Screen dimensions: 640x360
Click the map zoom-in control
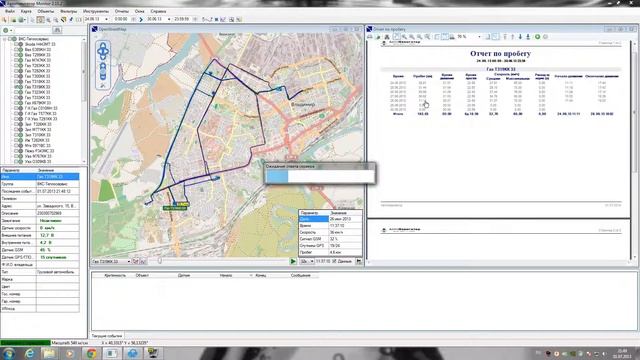tap(103, 66)
